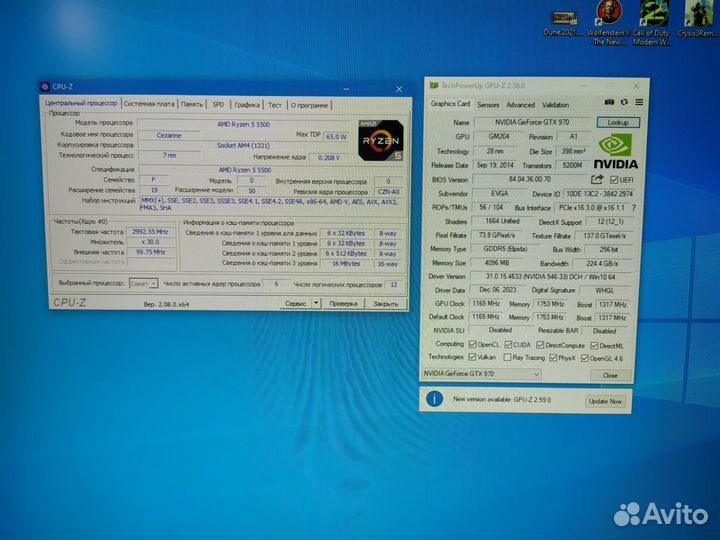
Task: Click the Проверка button in CPU-Z
Action: 343,304
